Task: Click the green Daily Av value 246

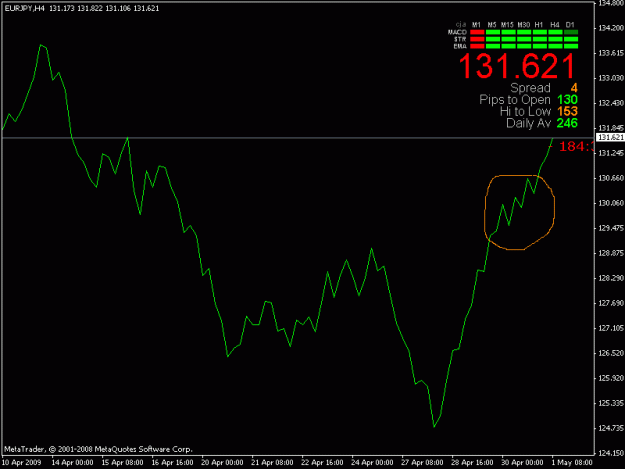Action: 567,123
